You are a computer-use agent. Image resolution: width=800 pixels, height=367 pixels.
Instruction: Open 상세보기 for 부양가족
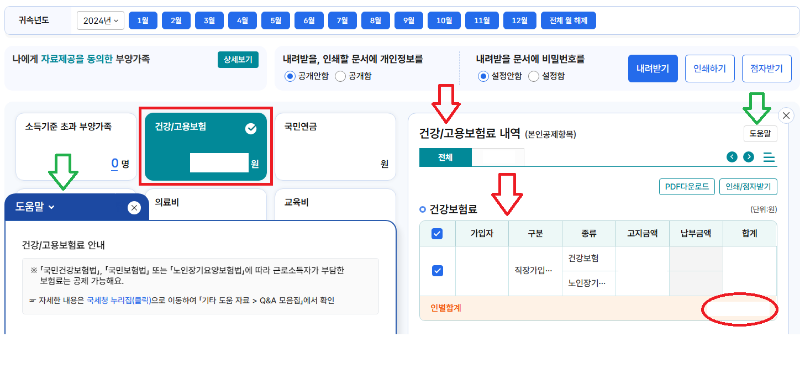[238, 60]
